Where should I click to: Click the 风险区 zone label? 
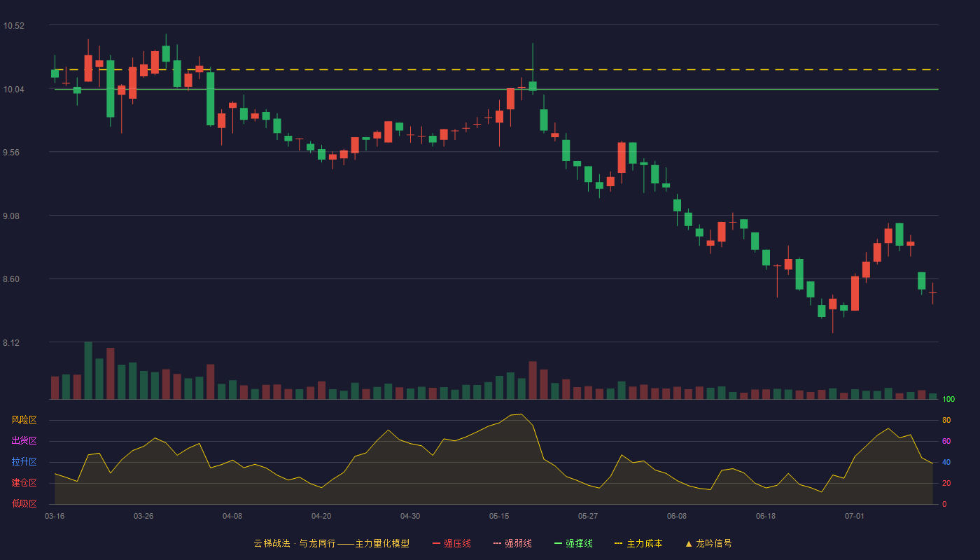coord(24,420)
